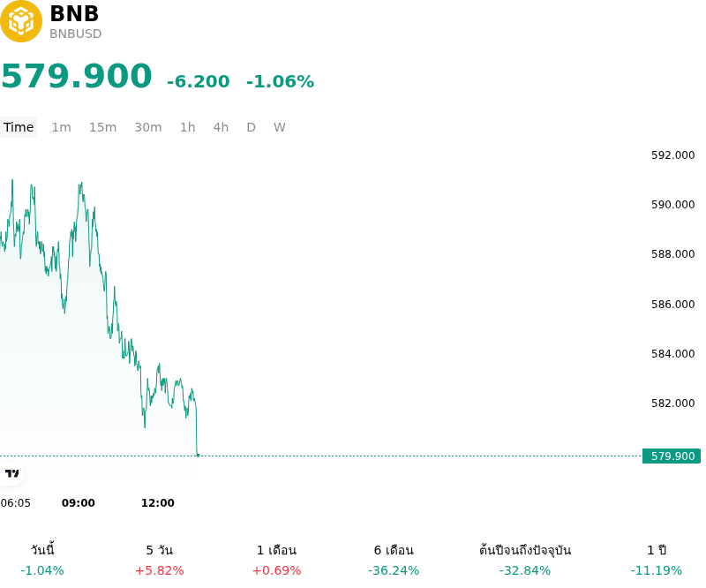Show the daily D interval
This screenshot has width=706, height=588.
(252, 127)
